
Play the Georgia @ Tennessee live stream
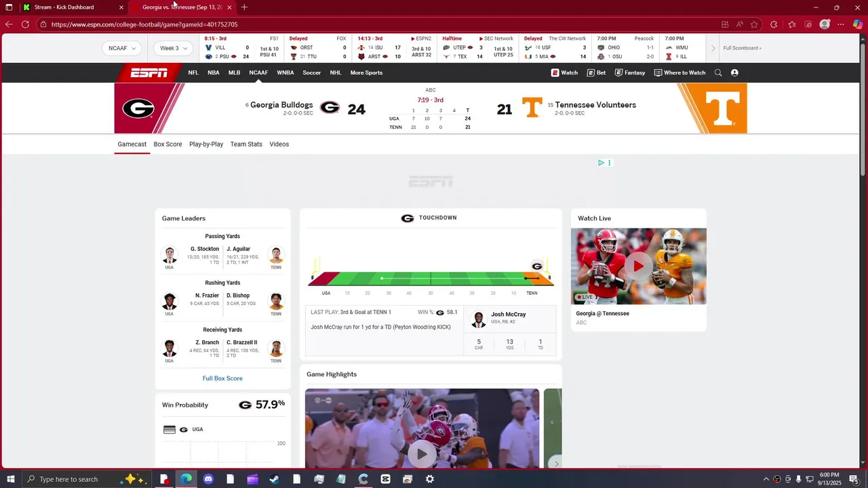pos(639,266)
